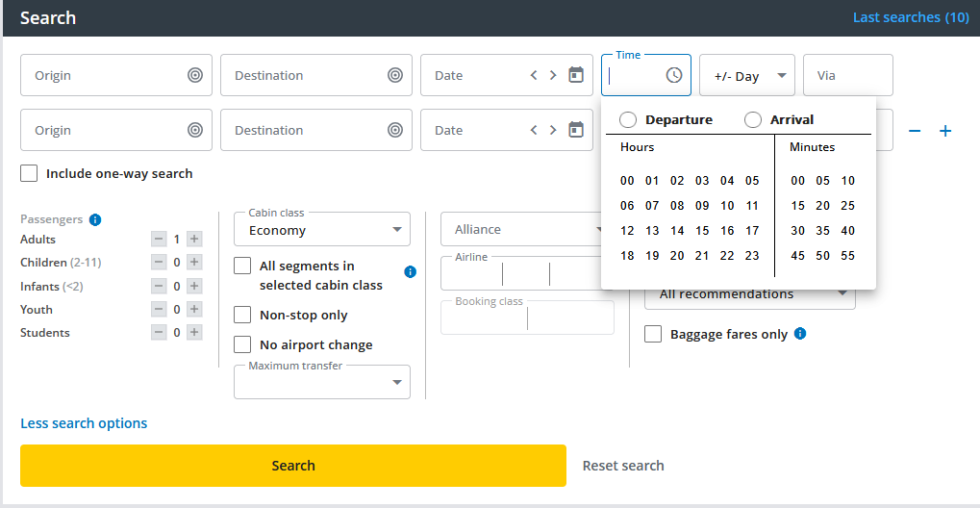The image size is (980, 508).
Task: Go to previous day in second Date field
Action: tap(534, 130)
